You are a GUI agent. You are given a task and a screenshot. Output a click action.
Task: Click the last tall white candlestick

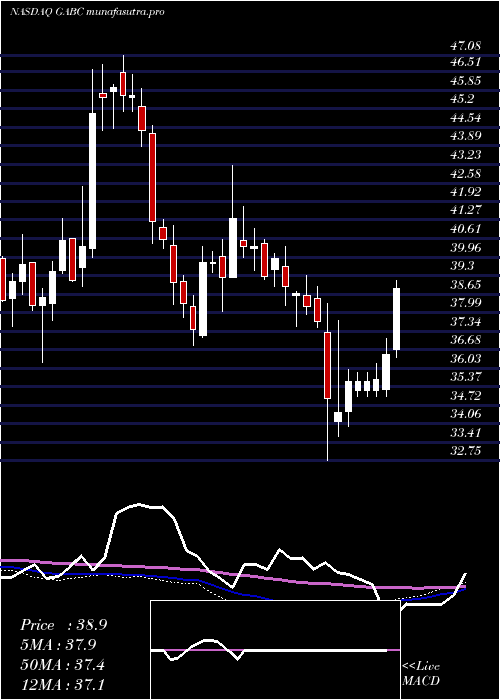point(396,319)
